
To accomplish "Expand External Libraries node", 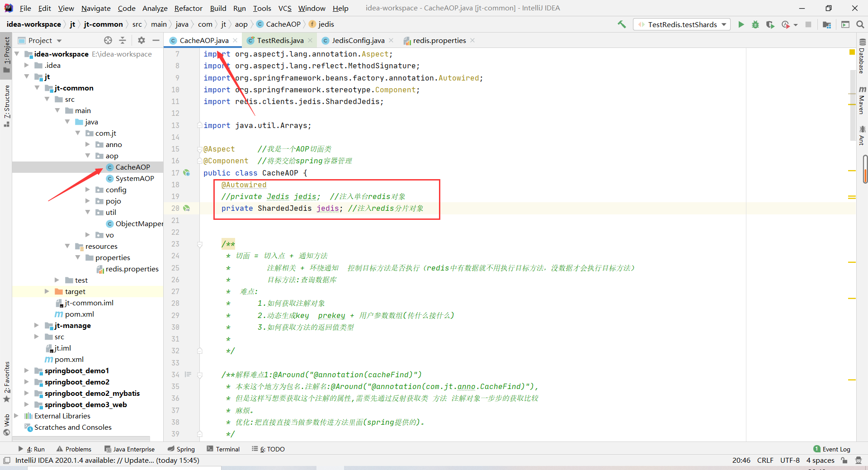I will pos(16,416).
